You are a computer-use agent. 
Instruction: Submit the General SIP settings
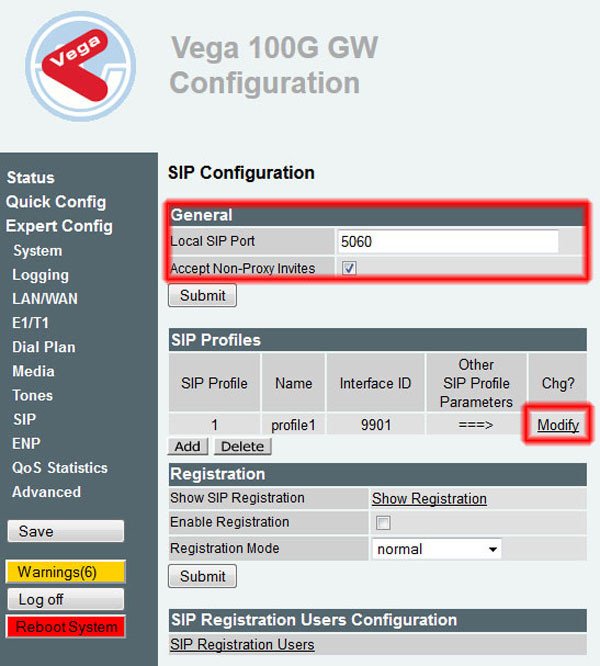(203, 295)
